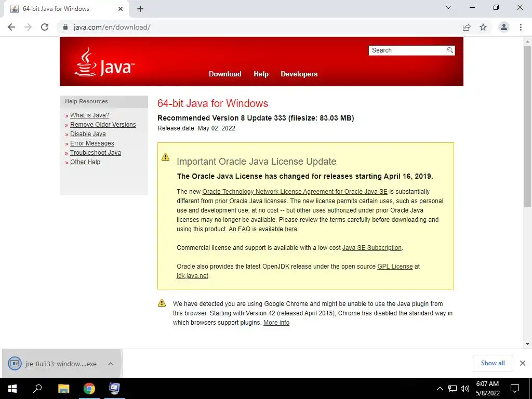Click the browser back arrow
This screenshot has height=399, width=532.
pyautogui.click(x=11, y=27)
